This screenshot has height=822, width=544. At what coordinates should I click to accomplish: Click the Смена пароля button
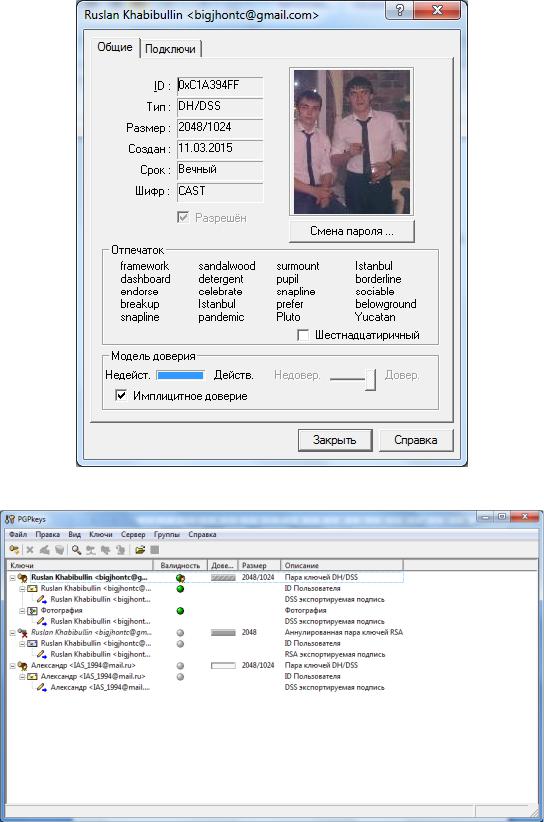[x=352, y=231]
